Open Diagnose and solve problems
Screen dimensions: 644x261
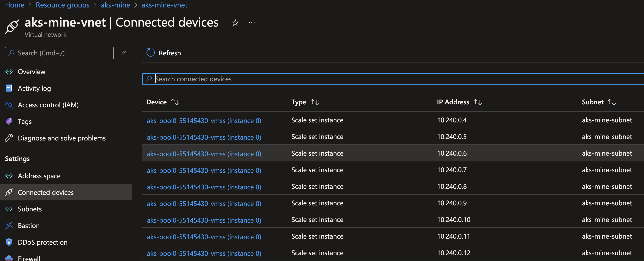[x=62, y=138]
